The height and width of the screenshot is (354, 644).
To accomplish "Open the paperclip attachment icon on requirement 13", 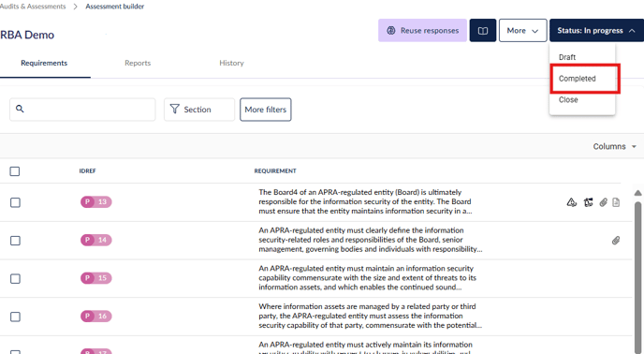I will [x=603, y=202].
